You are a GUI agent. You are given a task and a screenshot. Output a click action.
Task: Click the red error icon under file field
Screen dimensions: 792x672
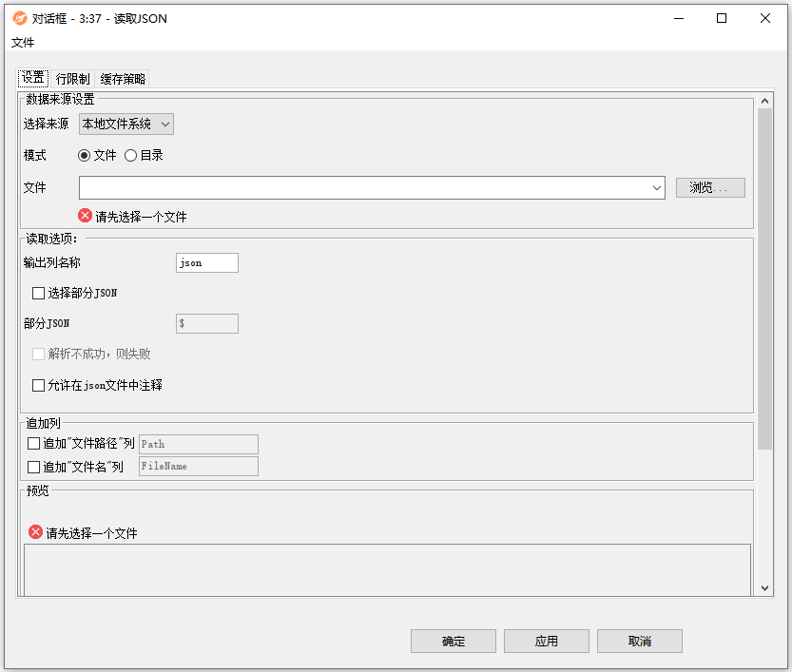[85, 216]
